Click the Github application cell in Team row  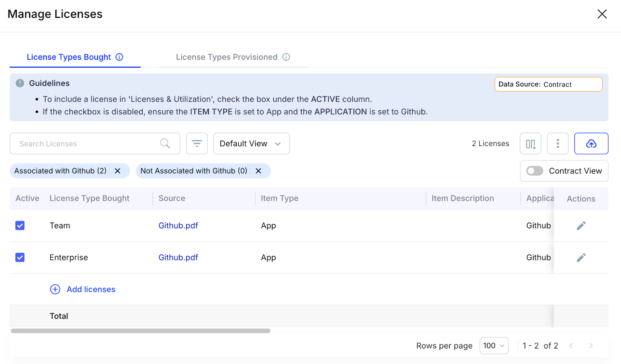tap(538, 225)
